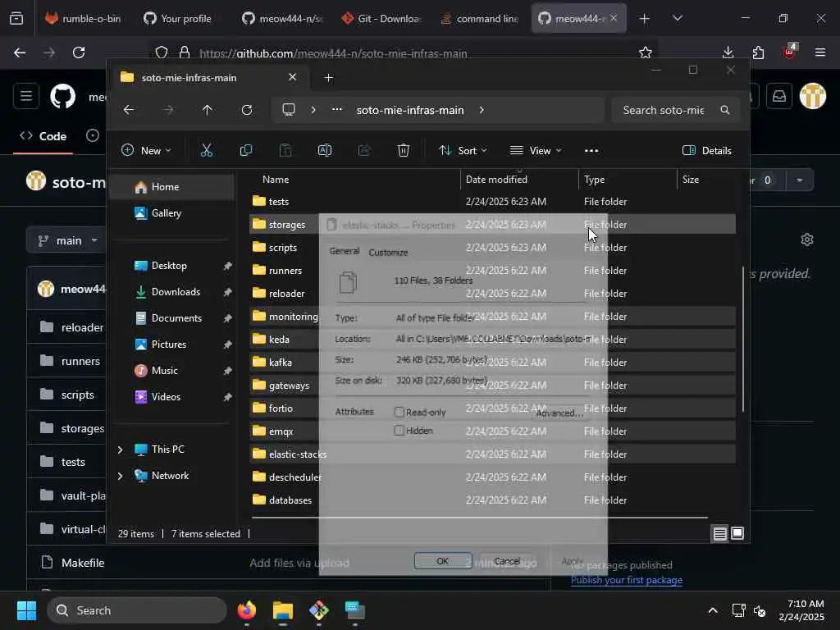The width and height of the screenshot is (840, 630).
Task: Show hidden system tray icons
Action: pos(713,610)
